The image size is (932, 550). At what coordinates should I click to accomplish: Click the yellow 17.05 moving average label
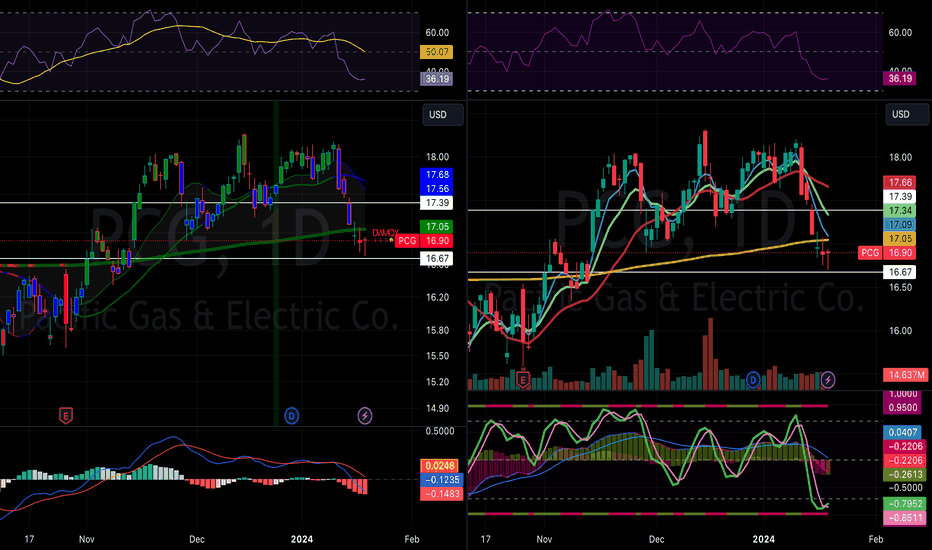[x=900, y=238]
